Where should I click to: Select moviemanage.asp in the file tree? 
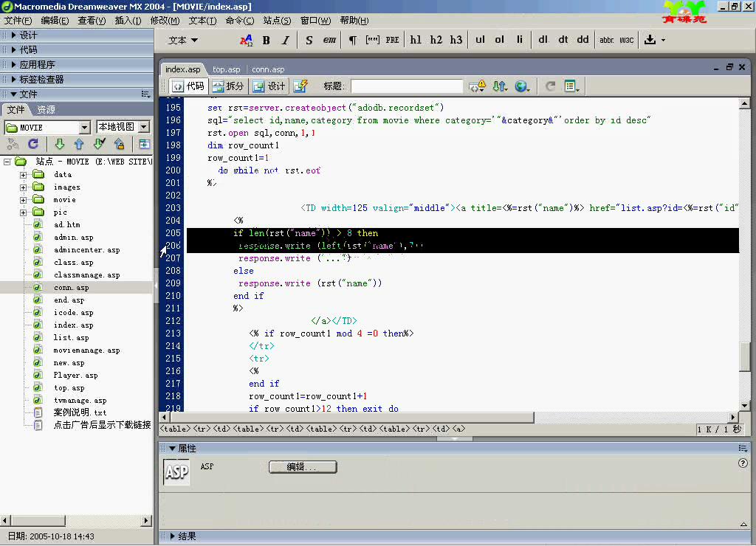pyautogui.click(x=87, y=350)
